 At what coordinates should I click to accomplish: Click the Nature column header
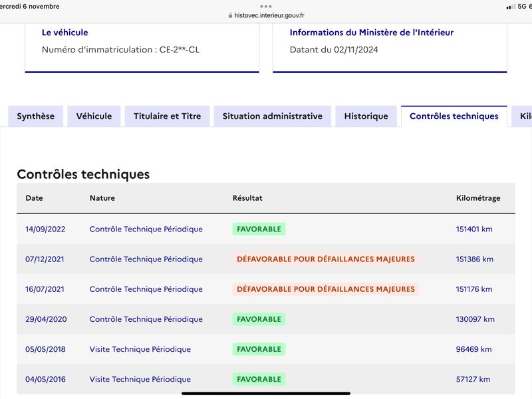[102, 198]
